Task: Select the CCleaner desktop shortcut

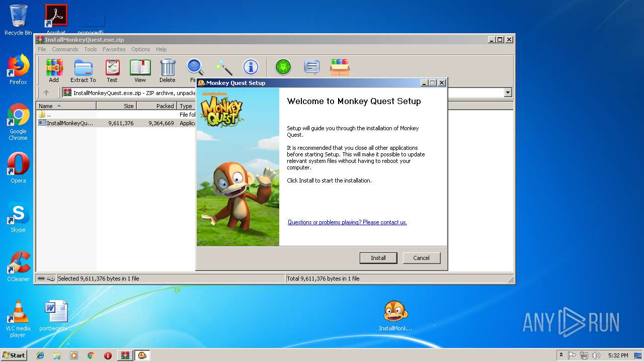Action: pos(18,266)
